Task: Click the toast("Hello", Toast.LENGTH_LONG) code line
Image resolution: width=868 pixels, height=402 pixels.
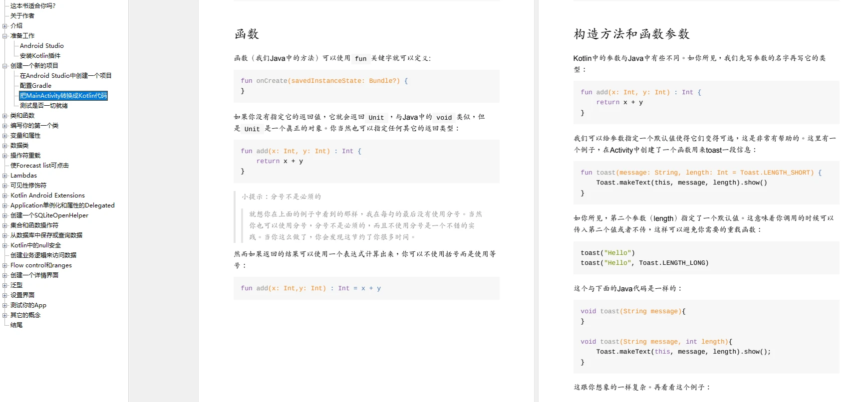Action: click(x=644, y=263)
